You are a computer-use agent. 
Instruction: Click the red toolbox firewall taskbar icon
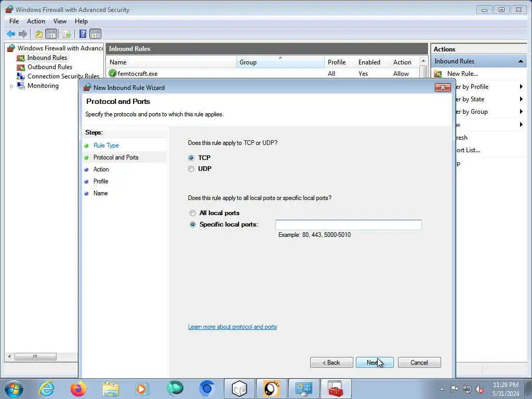tap(336, 389)
